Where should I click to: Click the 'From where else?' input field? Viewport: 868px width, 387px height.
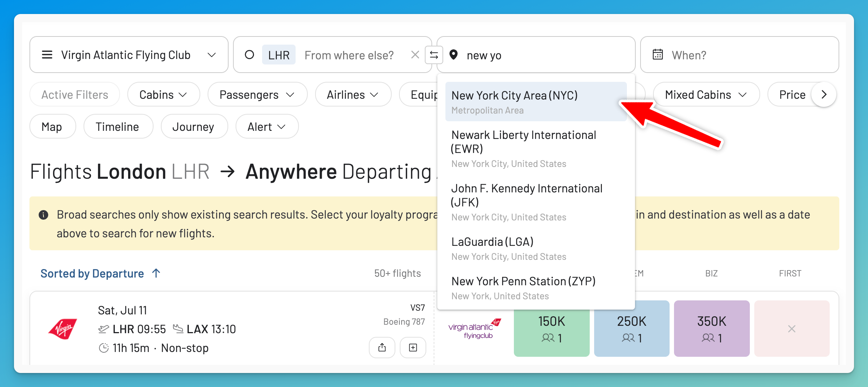click(349, 55)
